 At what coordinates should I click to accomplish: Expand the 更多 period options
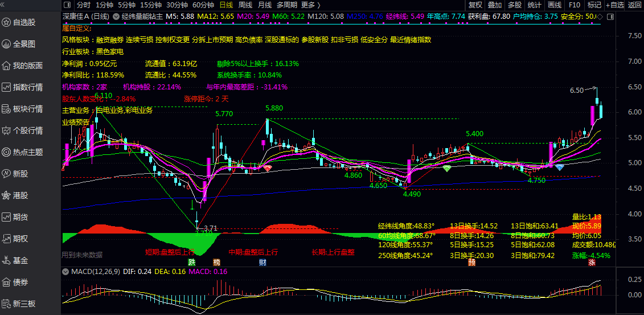pos(310,5)
